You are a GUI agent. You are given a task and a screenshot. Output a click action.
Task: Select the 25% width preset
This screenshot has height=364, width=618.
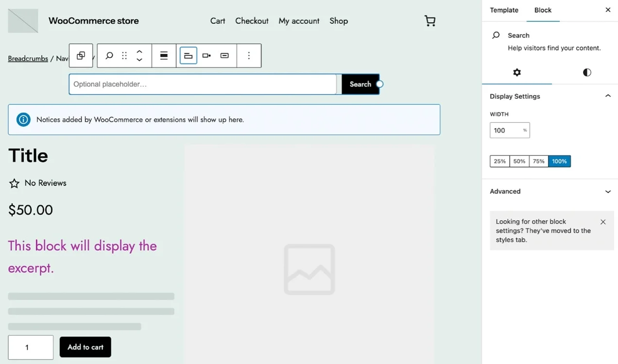coord(499,161)
